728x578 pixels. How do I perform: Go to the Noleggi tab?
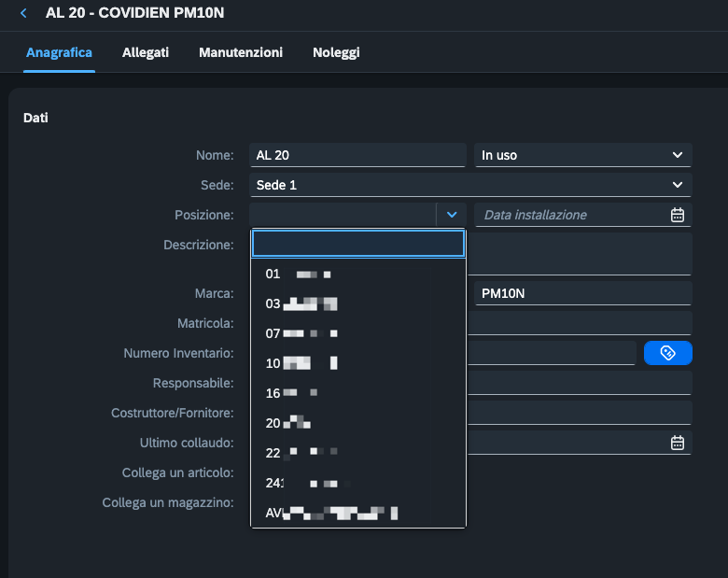336,52
